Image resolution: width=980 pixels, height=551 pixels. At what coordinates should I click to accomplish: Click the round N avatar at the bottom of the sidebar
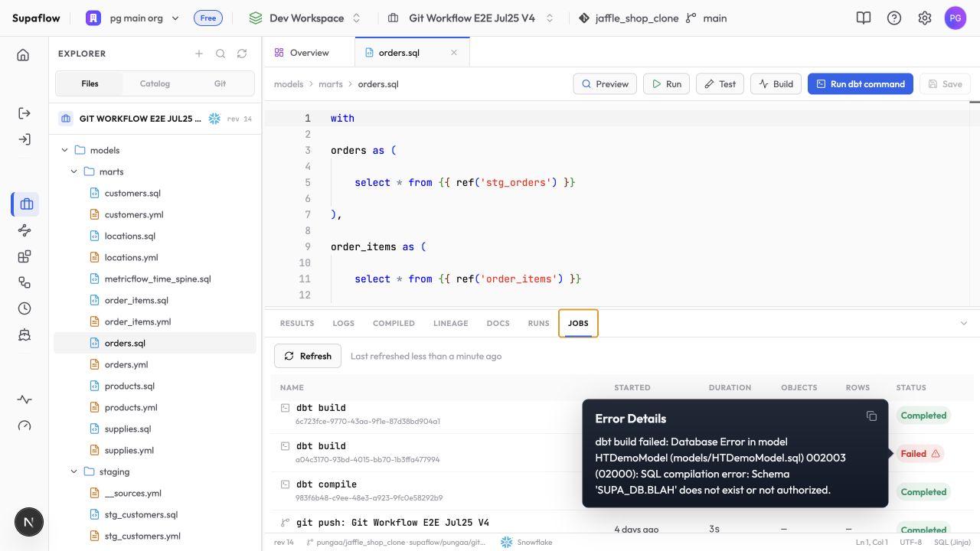pos(28,523)
